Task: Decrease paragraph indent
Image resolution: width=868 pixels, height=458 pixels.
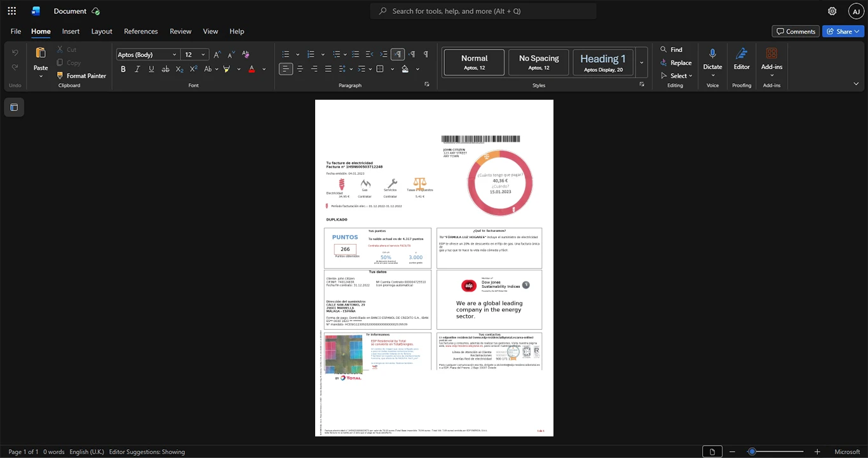Action: (x=370, y=55)
